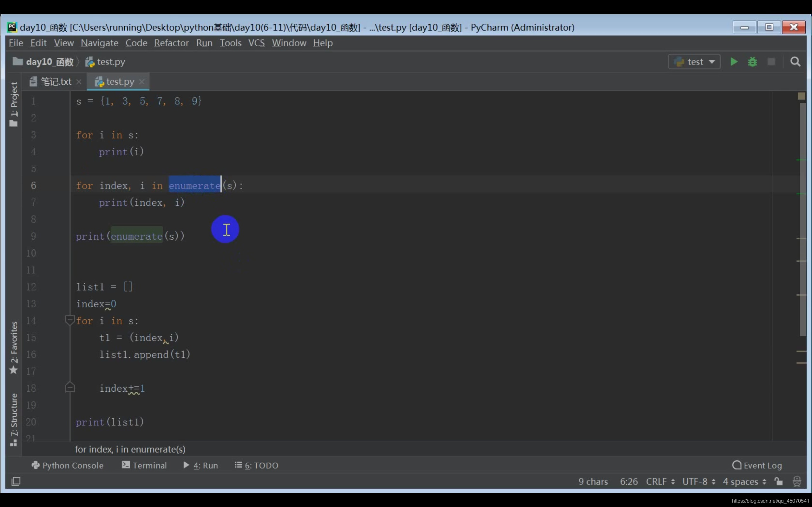Image resolution: width=812 pixels, height=507 pixels.
Task: Open the Event Log panel
Action: [757, 465]
